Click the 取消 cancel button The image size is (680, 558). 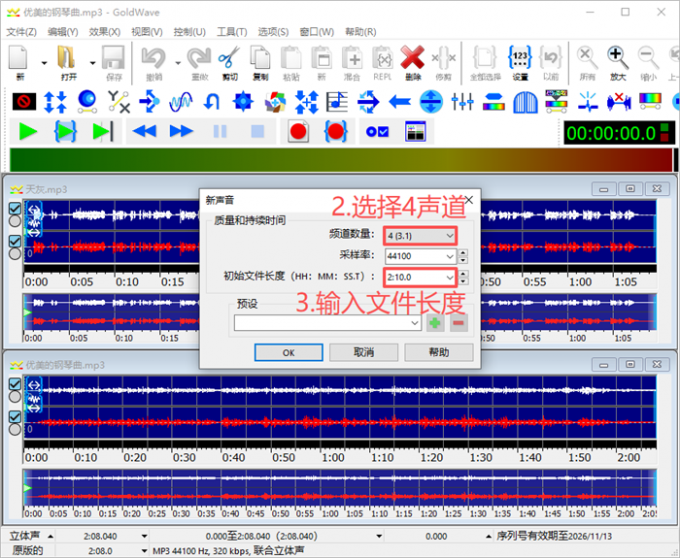click(363, 352)
